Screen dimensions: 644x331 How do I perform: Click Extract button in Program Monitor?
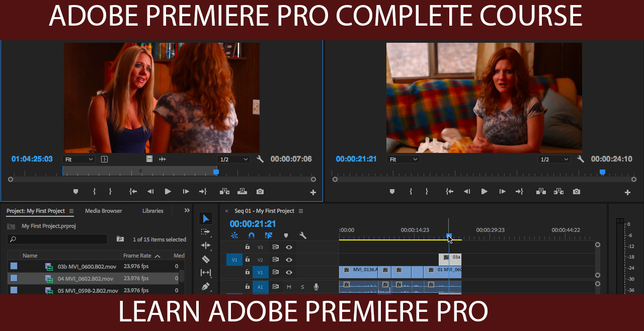tap(558, 192)
